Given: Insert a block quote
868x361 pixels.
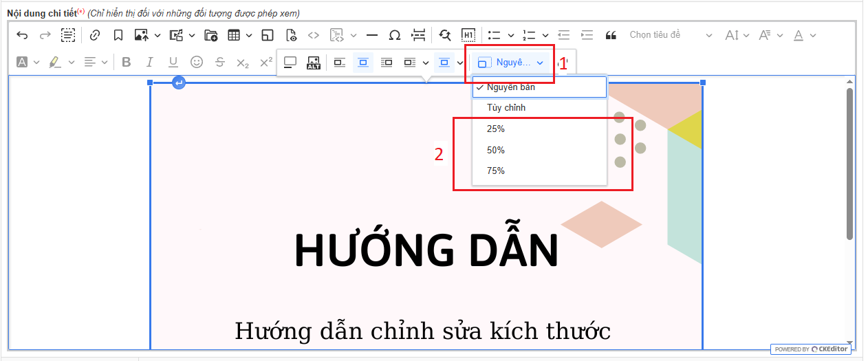Looking at the screenshot, I should tap(610, 35).
